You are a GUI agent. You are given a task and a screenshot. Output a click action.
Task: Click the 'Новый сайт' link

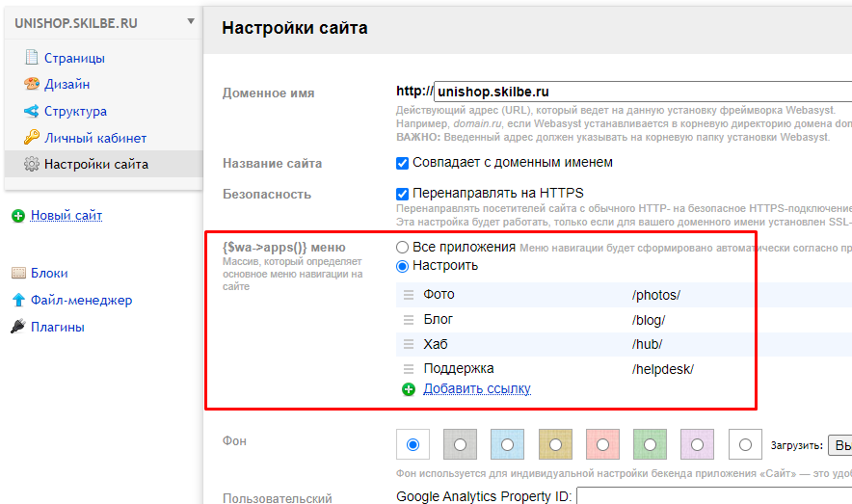(x=66, y=216)
